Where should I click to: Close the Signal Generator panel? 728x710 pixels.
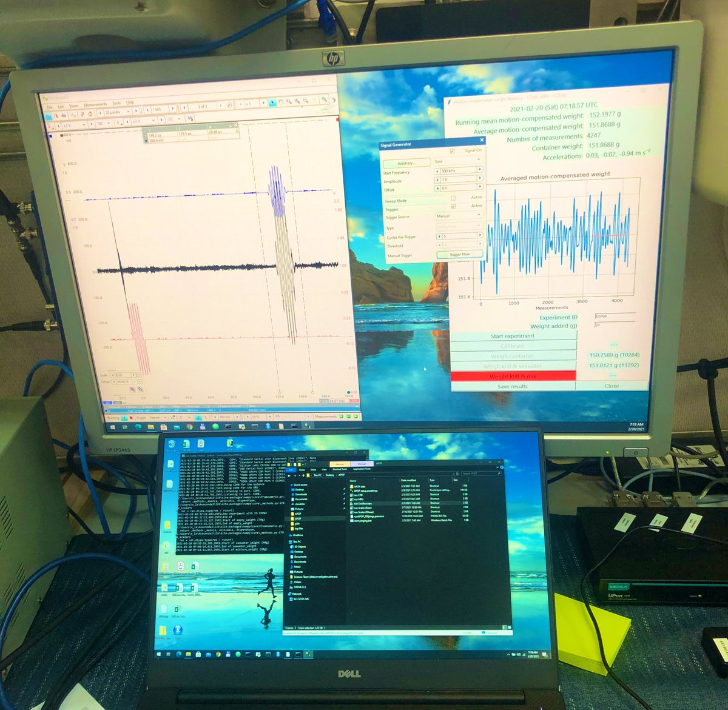[x=482, y=140]
